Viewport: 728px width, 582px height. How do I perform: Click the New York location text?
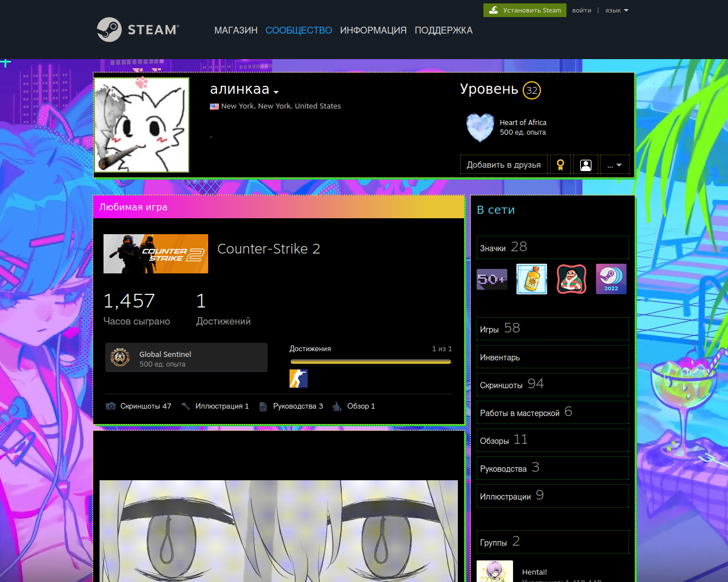click(281, 106)
